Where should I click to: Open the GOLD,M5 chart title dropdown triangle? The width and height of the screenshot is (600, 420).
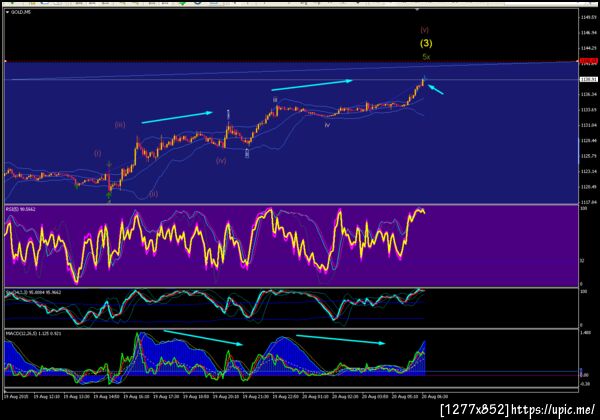click(7, 12)
